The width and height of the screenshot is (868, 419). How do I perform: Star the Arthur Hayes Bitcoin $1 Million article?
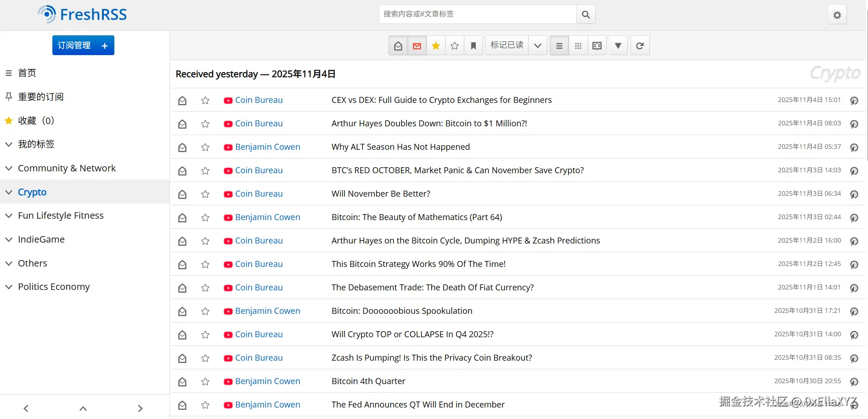205,124
